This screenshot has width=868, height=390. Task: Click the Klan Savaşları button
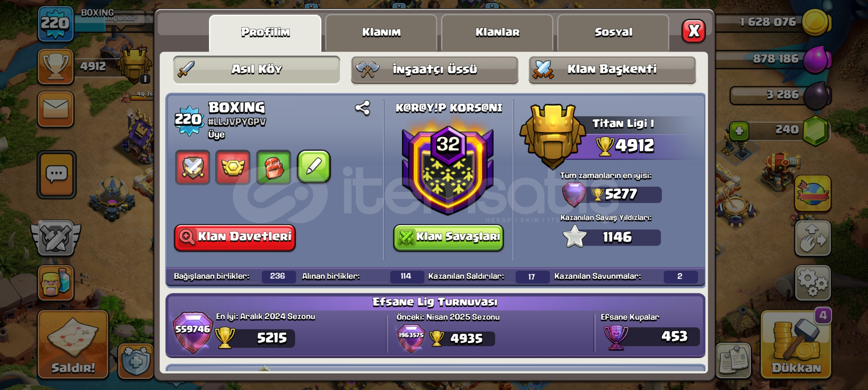tap(448, 237)
